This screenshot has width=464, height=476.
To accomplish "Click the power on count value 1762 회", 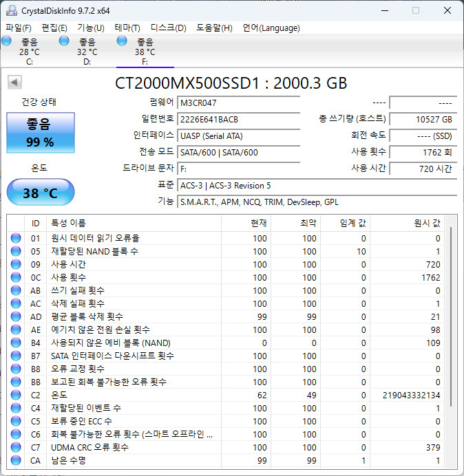I will (x=423, y=152).
